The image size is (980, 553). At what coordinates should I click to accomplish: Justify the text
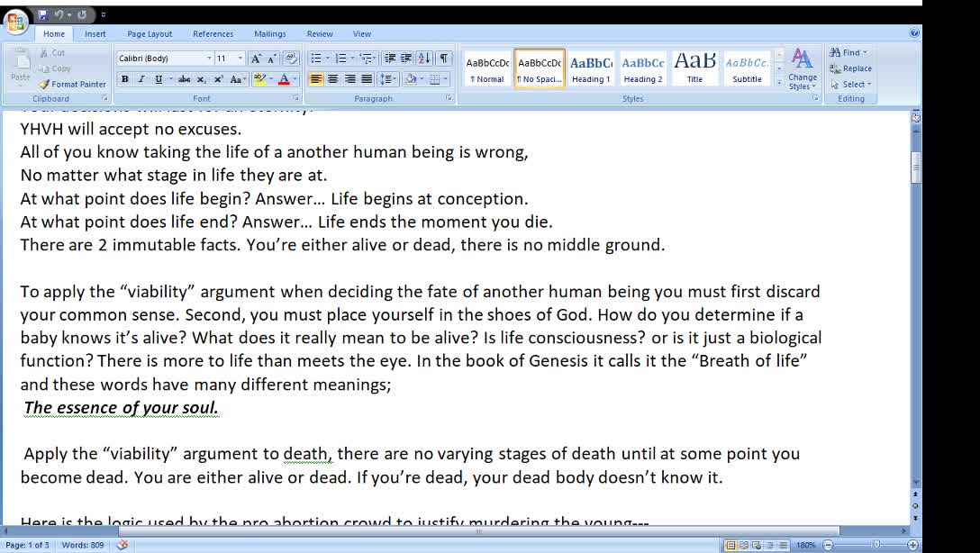click(367, 79)
